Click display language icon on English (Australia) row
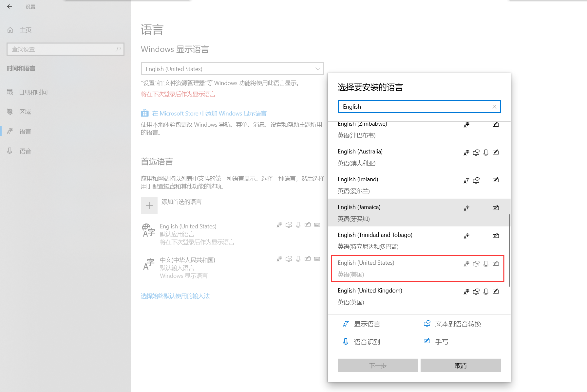 (x=466, y=153)
